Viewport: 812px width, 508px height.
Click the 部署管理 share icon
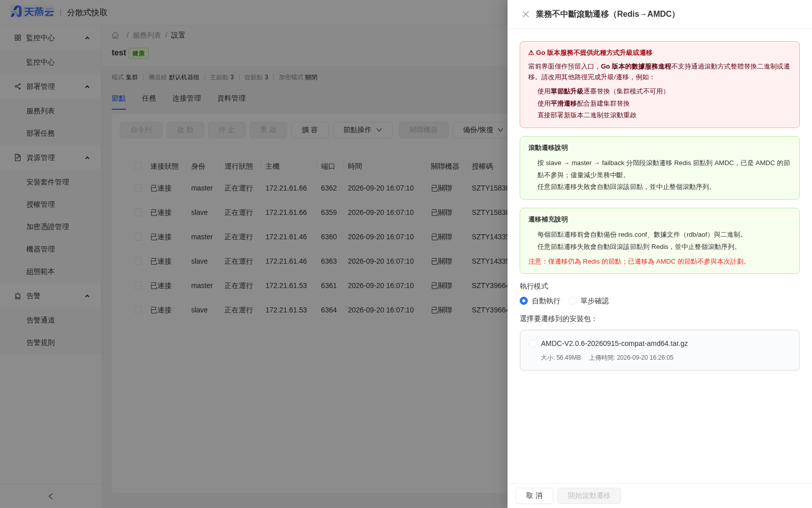[x=18, y=86]
